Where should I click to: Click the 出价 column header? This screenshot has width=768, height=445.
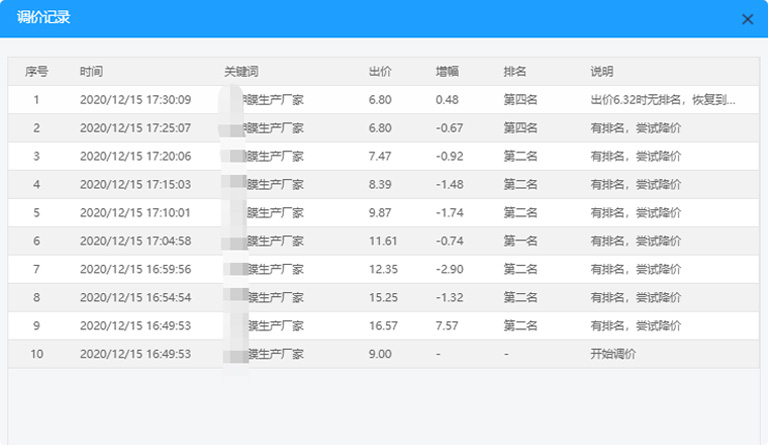(380, 72)
